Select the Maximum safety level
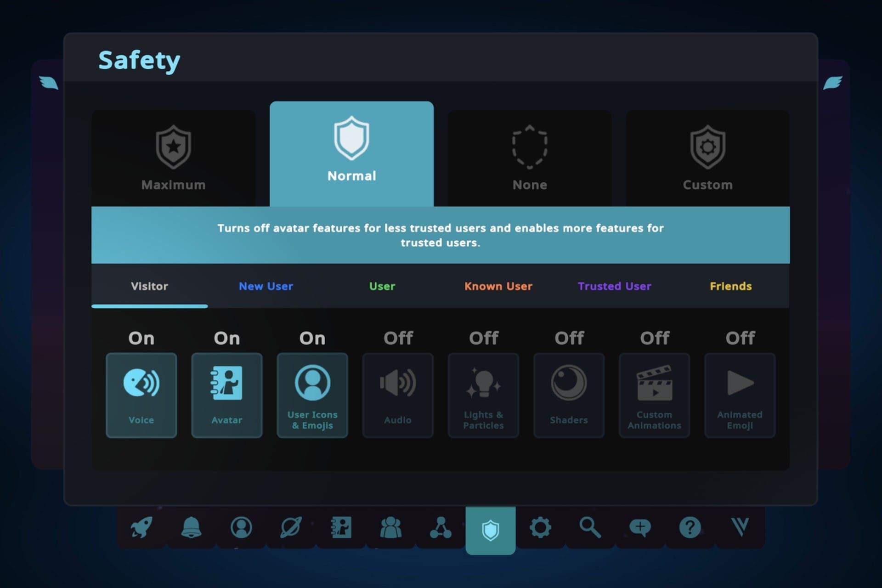882x588 pixels. (x=173, y=158)
